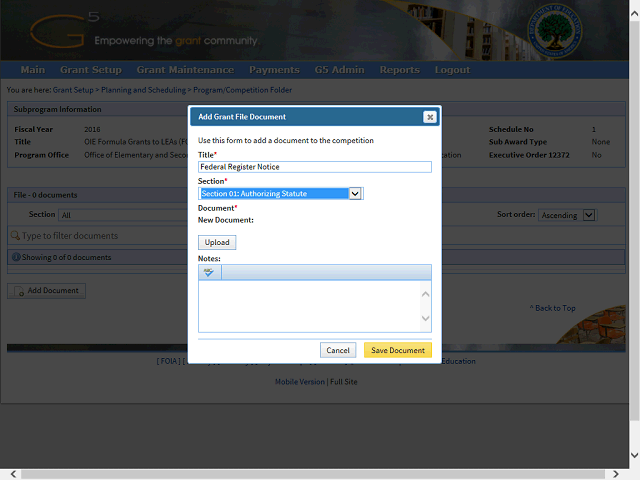
Task: Click the horizontal scrollbar thumb
Action: tap(313, 474)
